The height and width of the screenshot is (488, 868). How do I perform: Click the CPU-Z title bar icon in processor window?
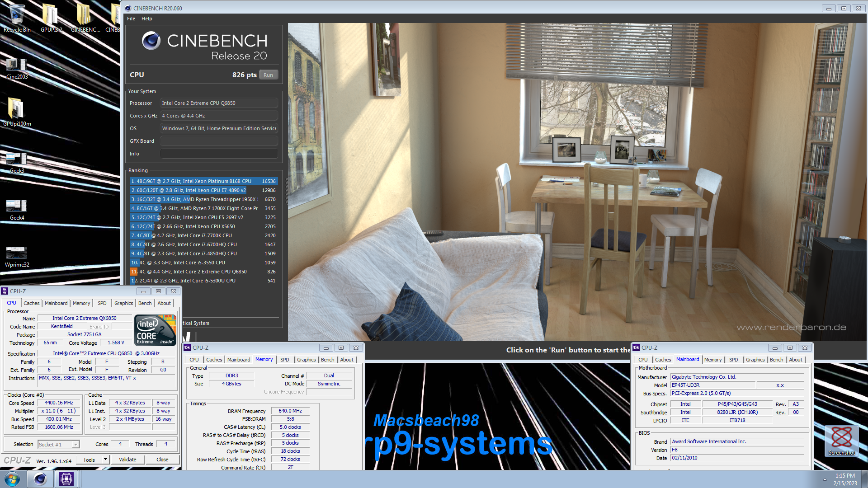click(x=5, y=291)
